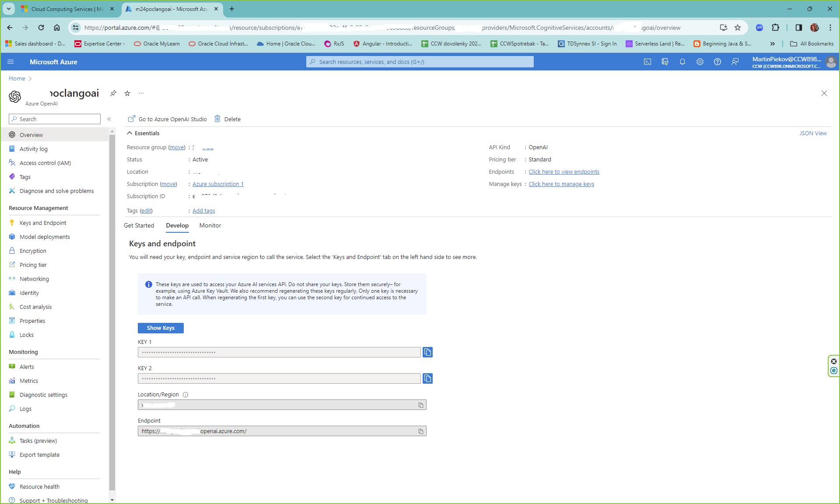Reload the page in the browser

41,28
